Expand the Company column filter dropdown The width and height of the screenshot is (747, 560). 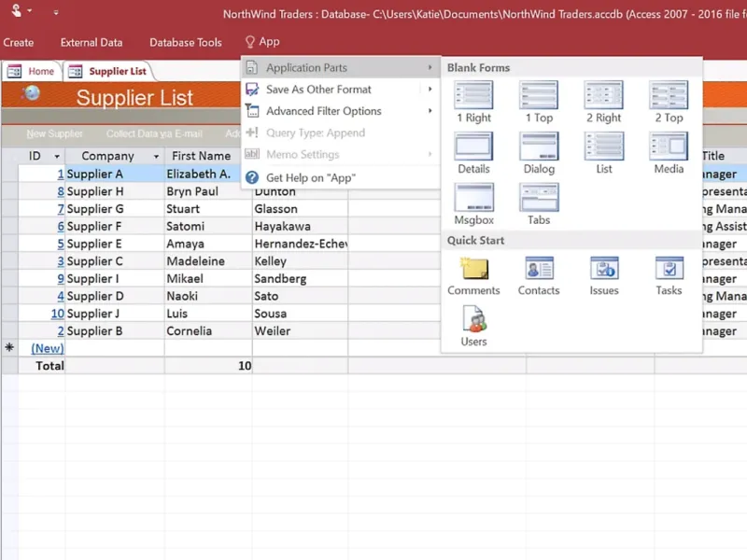pyautogui.click(x=156, y=156)
